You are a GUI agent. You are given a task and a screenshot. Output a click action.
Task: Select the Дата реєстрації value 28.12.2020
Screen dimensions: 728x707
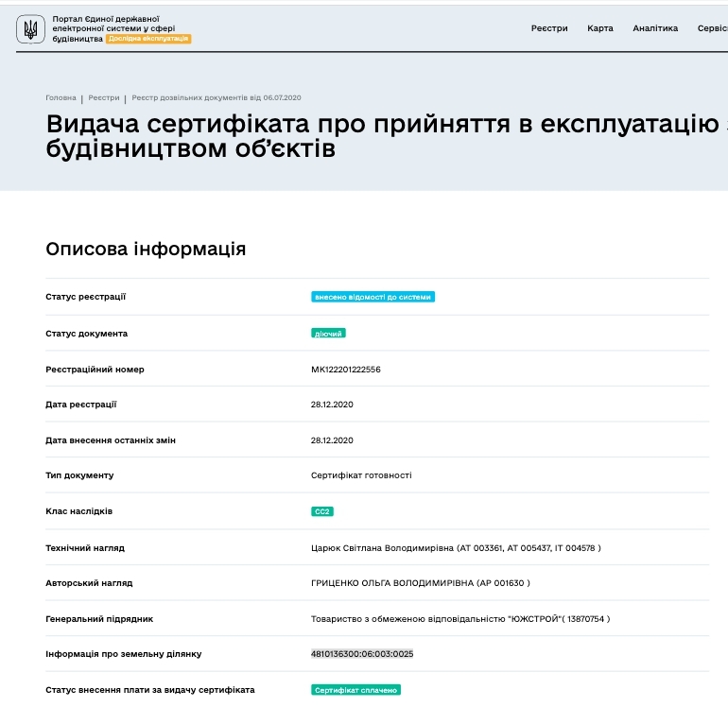(x=332, y=405)
